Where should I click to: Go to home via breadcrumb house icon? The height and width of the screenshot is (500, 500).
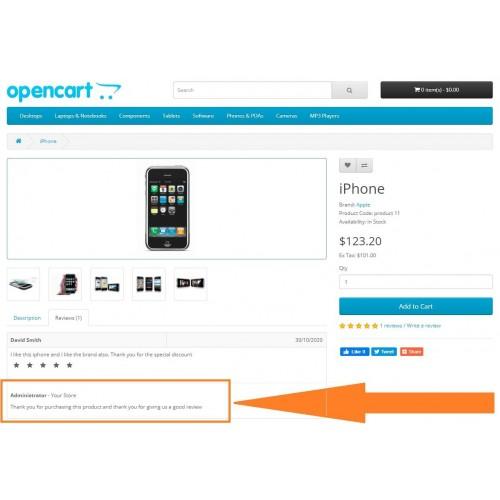[19, 141]
